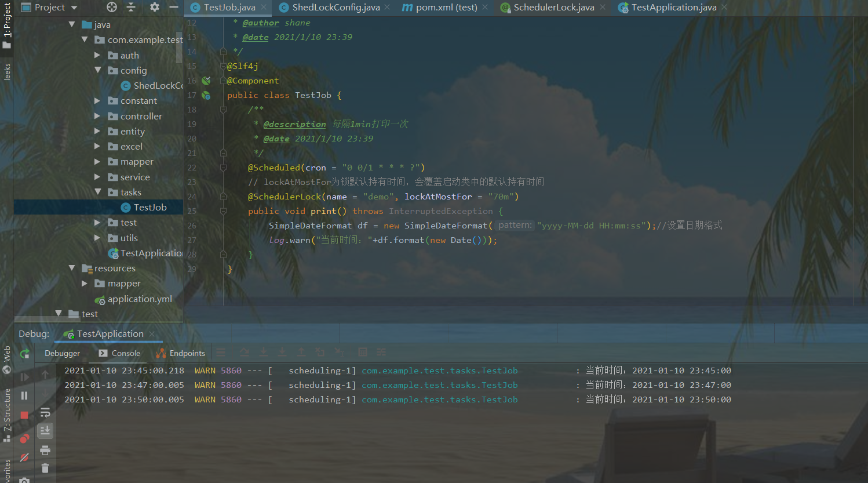Select application.yml in project tree
The width and height of the screenshot is (868, 483).
coord(133,299)
